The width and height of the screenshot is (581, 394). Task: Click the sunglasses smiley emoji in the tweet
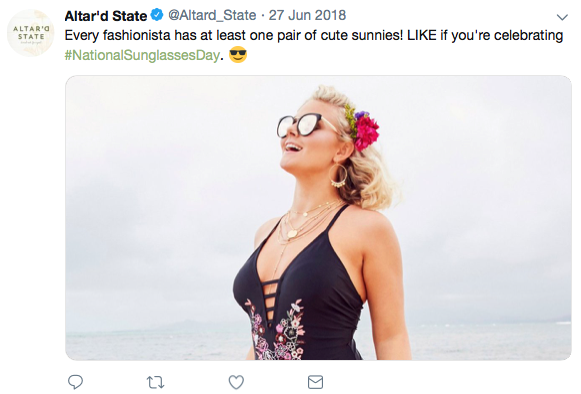coord(238,54)
